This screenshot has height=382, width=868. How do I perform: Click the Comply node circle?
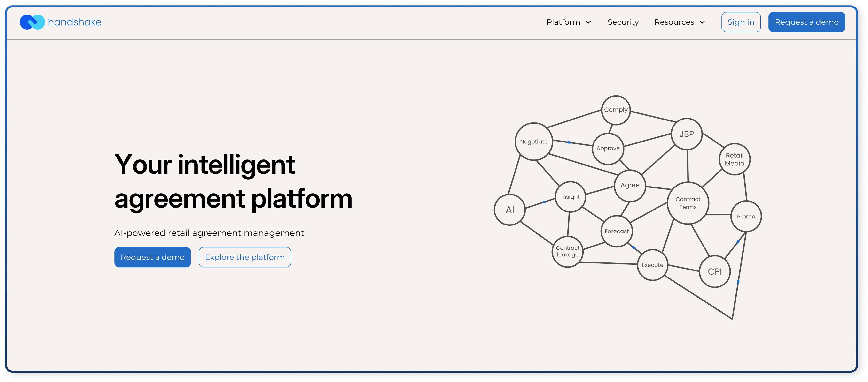coord(616,110)
